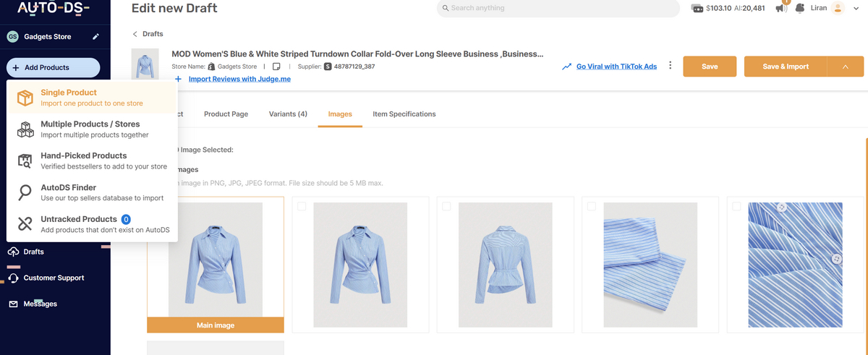Click the plus icon before Import Reviews

pyautogui.click(x=178, y=79)
